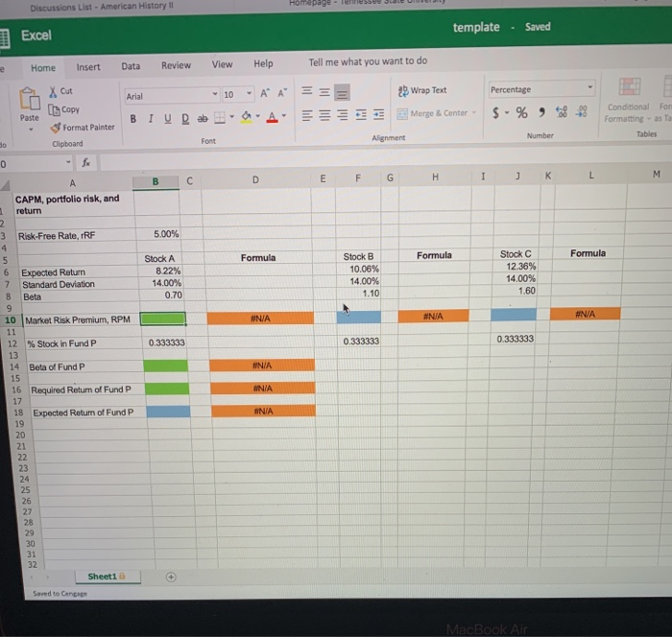Viewport: 672px width, 637px height.
Task: Toggle Bold formatting
Action: pos(133,119)
